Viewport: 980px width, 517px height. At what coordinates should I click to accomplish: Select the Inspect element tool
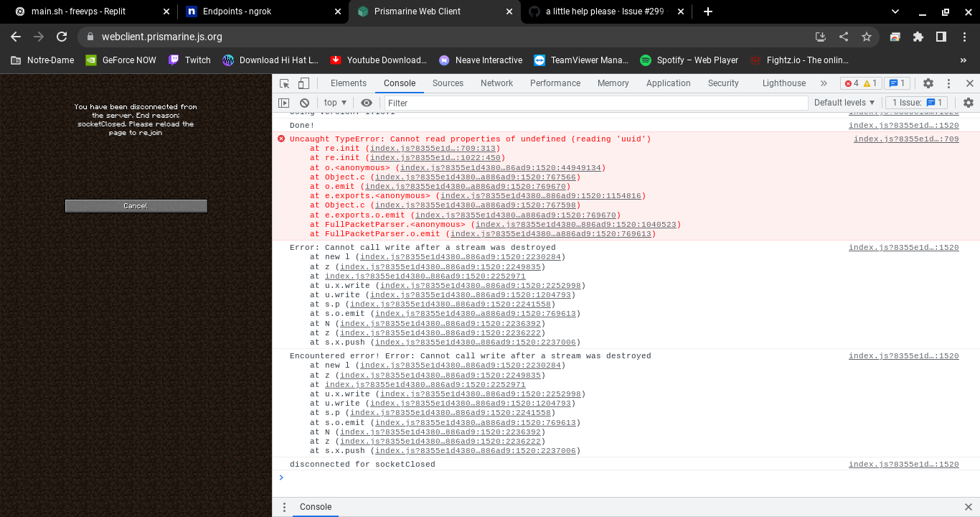click(285, 83)
